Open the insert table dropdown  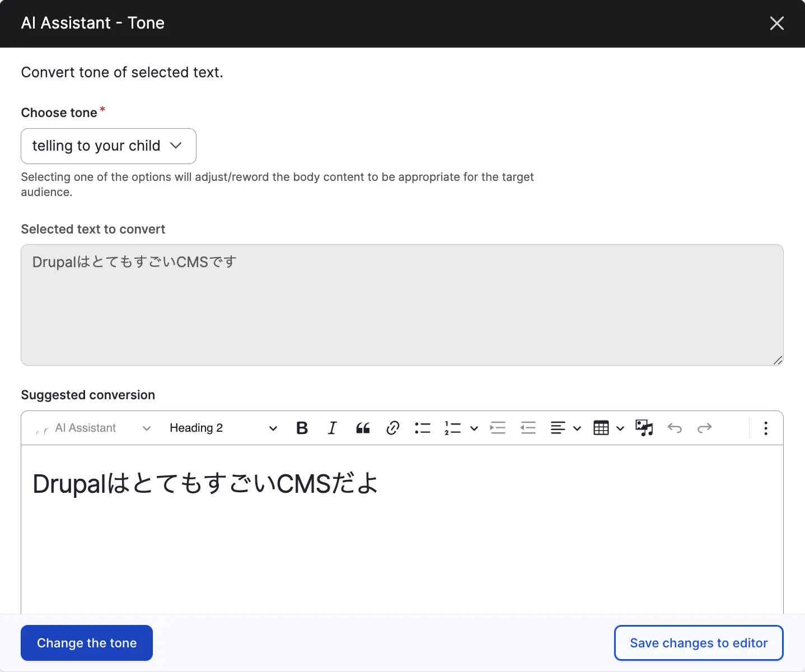click(608, 428)
